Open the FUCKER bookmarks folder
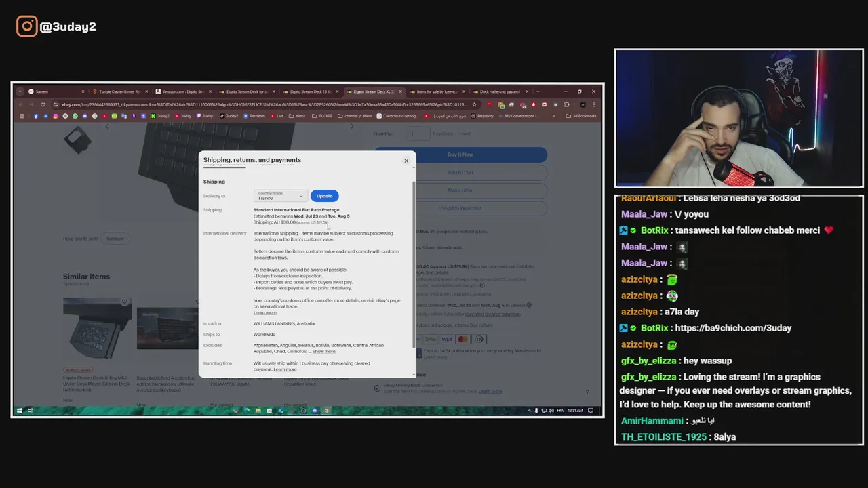The width and height of the screenshot is (868, 488). point(321,116)
